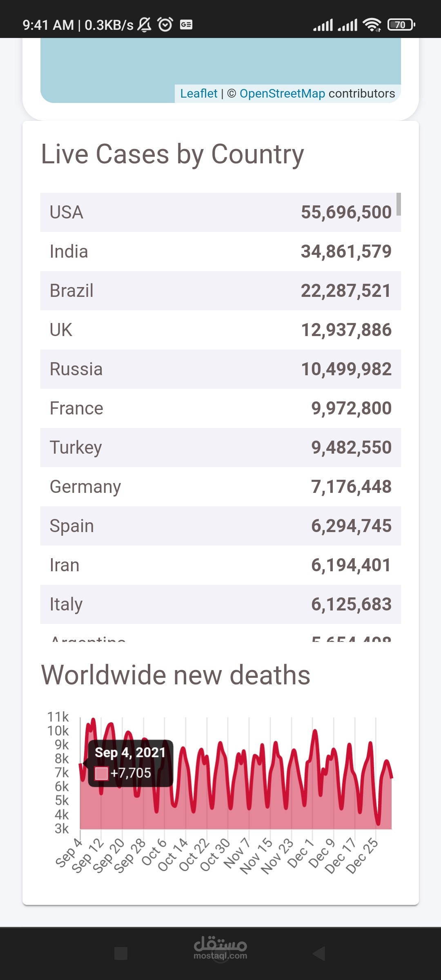
Task: Select the India cases row
Action: (220, 252)
